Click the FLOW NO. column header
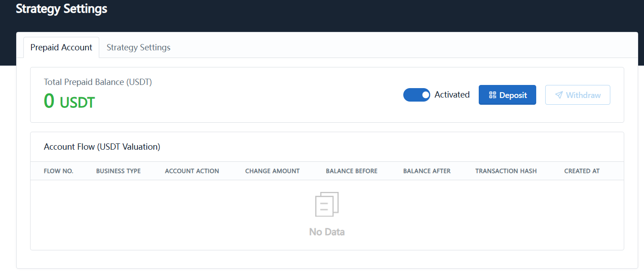This screenshot has width=644, height=276. [x=58, y=171]
